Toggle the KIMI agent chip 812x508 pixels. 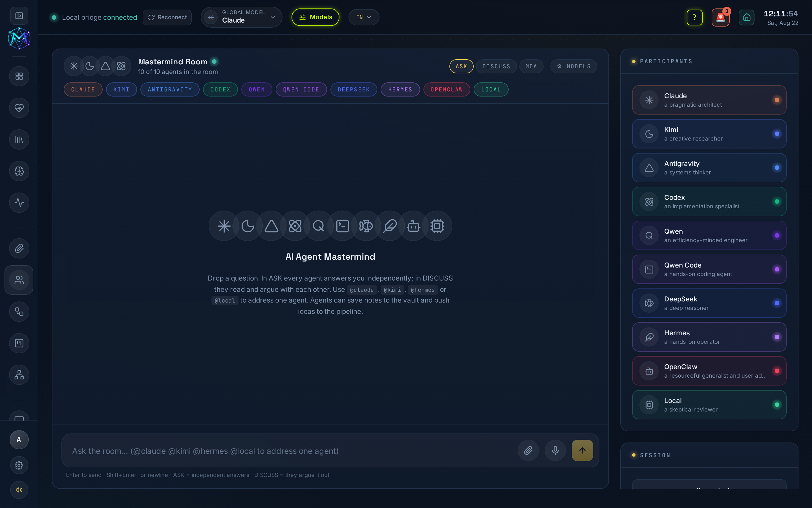[x=122, y=89]
